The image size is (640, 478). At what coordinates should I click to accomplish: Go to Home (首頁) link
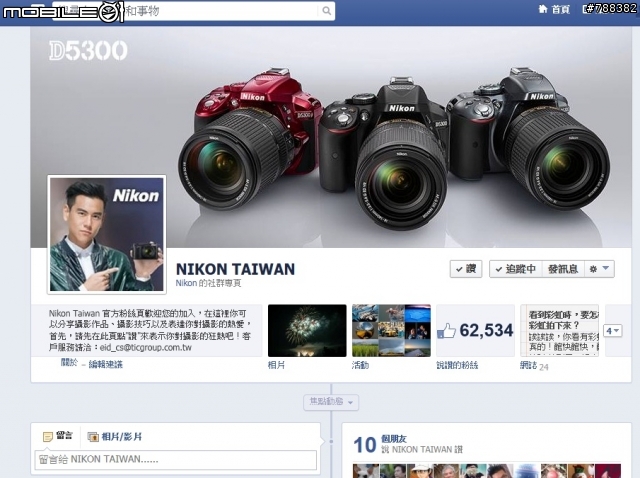click(x=560, y=9)
